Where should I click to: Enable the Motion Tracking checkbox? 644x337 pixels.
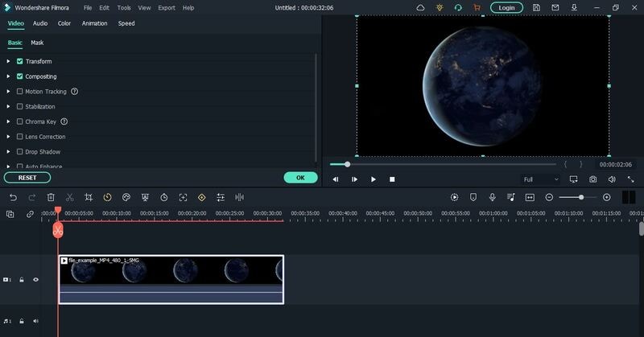pyautogui.click(x=19, y=92)
